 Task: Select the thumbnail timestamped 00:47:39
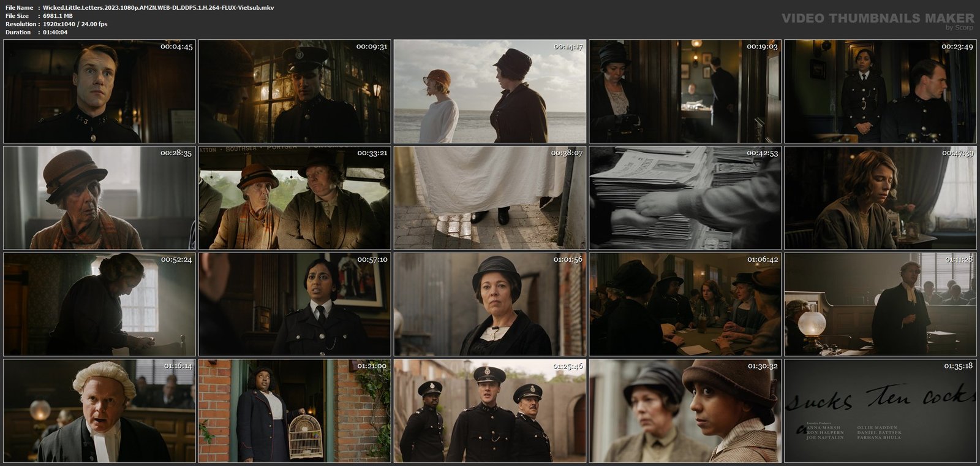[881, 197]
